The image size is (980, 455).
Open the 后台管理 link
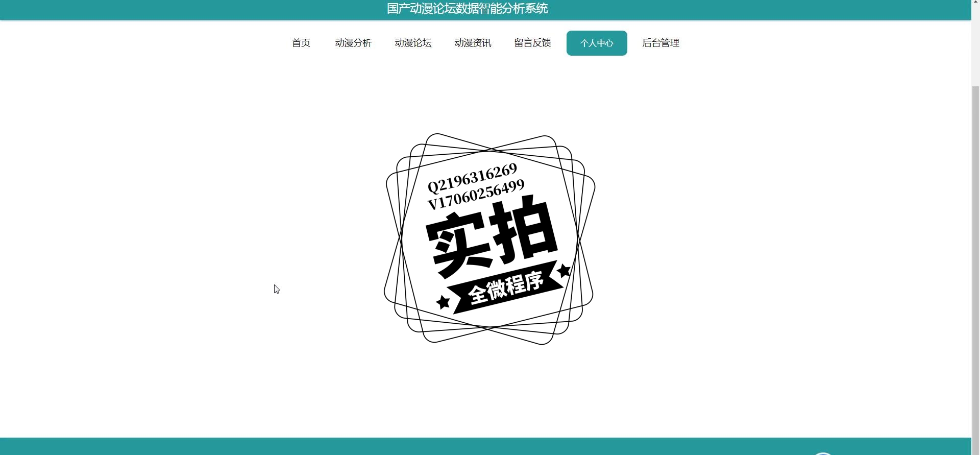(x=660, y=43)
